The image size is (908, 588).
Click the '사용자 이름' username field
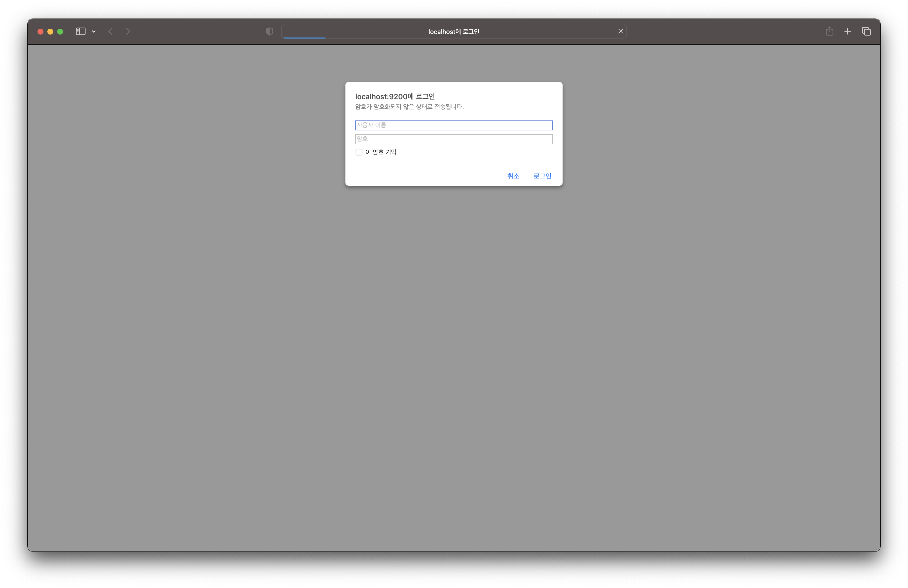pos(454,125)
